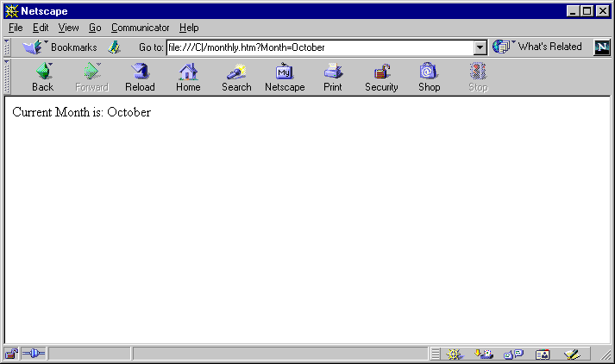Screen dimensions: 615x364
Task: Click the Back navigation button
Action: tap(43, 78)
